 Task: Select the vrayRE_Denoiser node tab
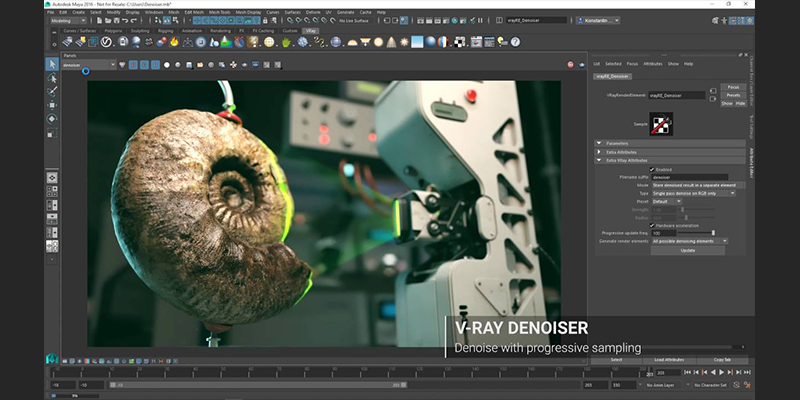point(612,76)
